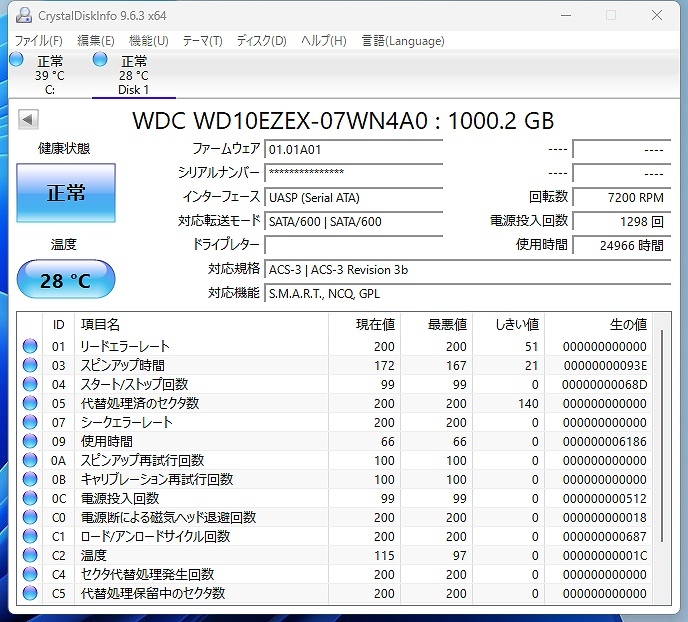This screenshot has height=622, width=688.
Task: Click status circle for ID 0B row
Action: click(30, 479)
